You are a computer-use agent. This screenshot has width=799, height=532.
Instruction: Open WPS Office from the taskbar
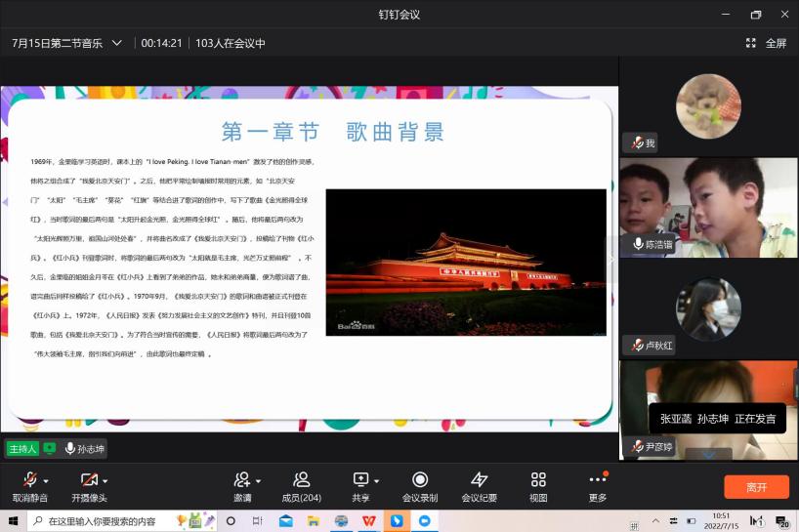pyautogui.click(x=368, y=521)
